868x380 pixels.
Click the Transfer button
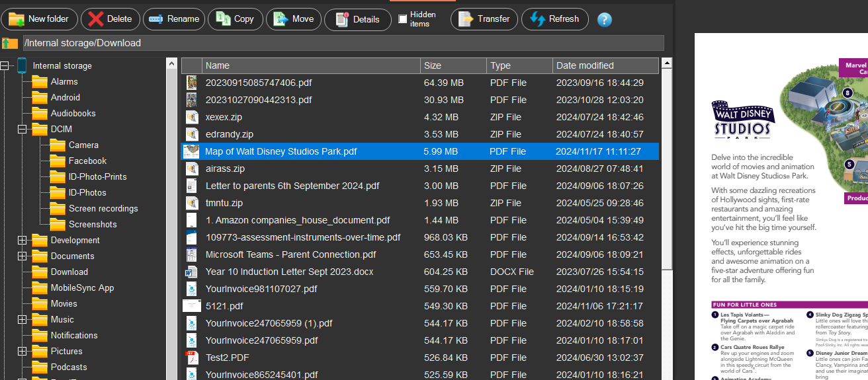pyautogui.click(x=484, y=19)
